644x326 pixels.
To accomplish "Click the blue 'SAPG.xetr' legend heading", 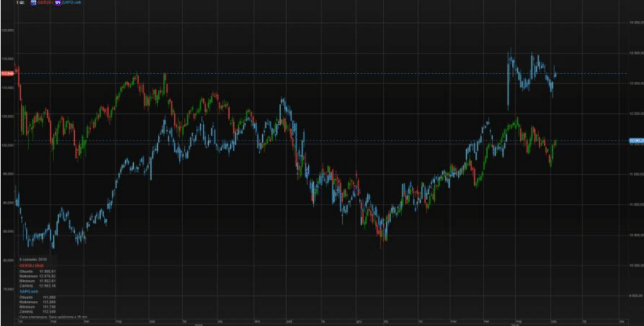I will click(x=29, y=291).
